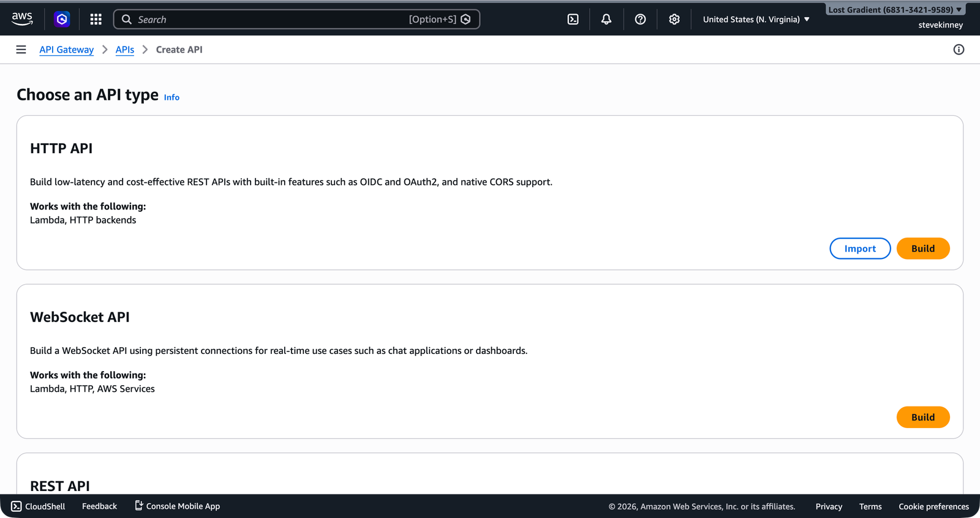Viewport: 980px width, 518px height.
Task: Click the AWS logo home icon
Action: pyautogui.click(x=22, y=19)
